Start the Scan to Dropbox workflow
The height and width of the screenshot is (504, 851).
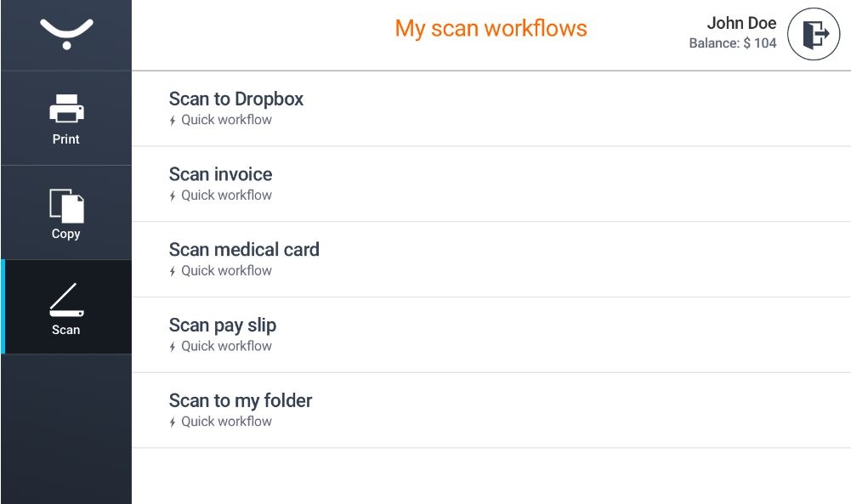(236, 99)
